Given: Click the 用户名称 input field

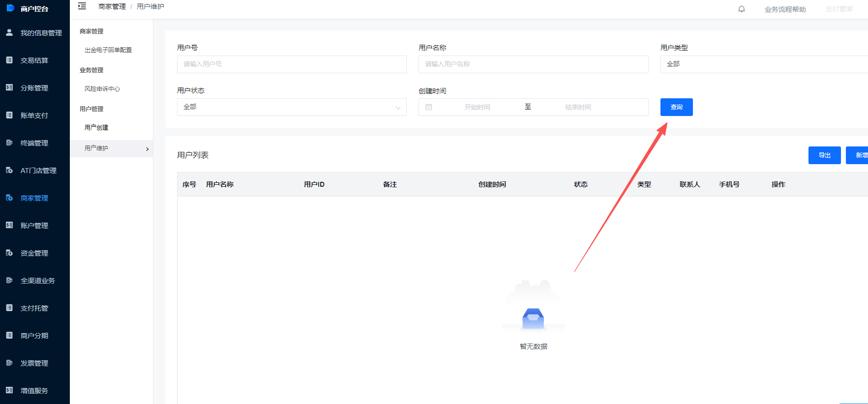Looking at the screenshot, I should [533, 64].
